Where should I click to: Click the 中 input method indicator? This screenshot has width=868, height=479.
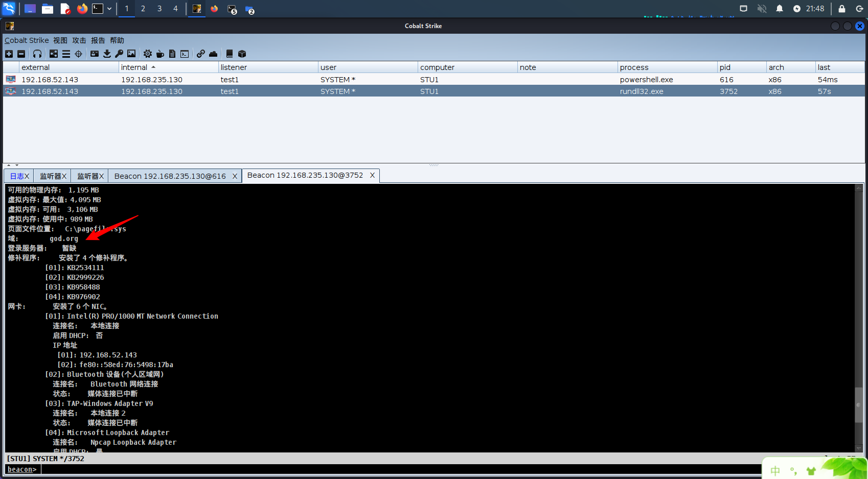775,471
